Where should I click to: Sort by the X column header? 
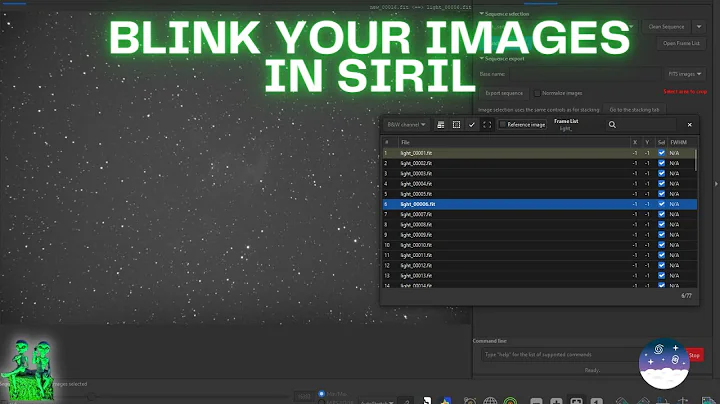click(x=635, y=142)
